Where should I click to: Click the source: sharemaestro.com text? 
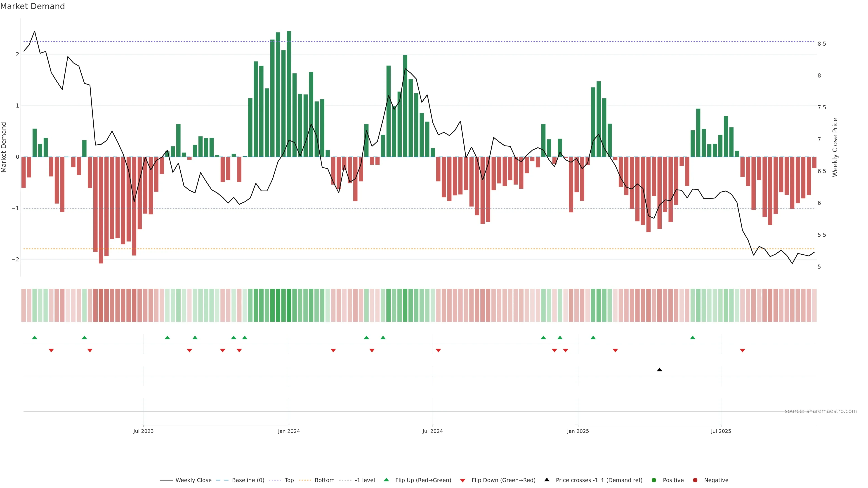tap(821, 411)
